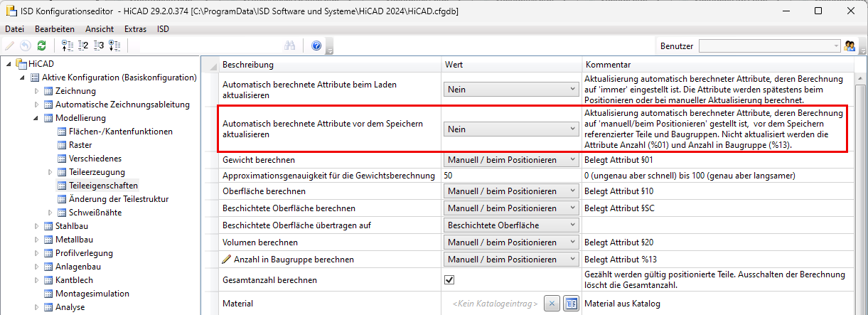
Task: Show tree to level 2 icon
Action: click(x=83, y=46)
